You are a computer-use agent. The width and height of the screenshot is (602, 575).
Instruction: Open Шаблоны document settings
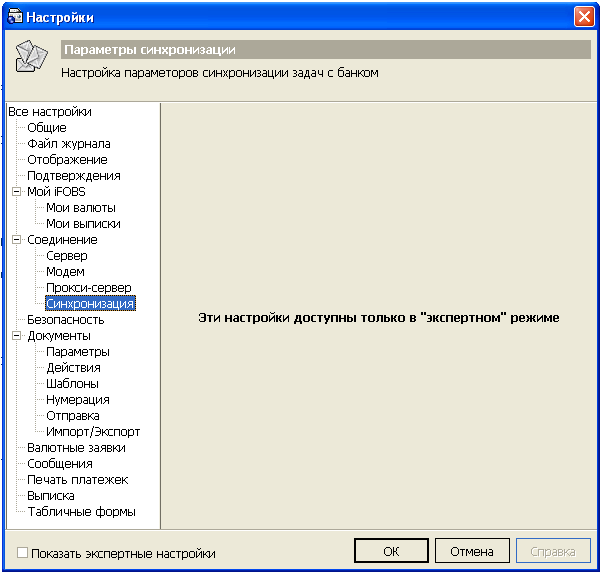click(x=73, y=383)
